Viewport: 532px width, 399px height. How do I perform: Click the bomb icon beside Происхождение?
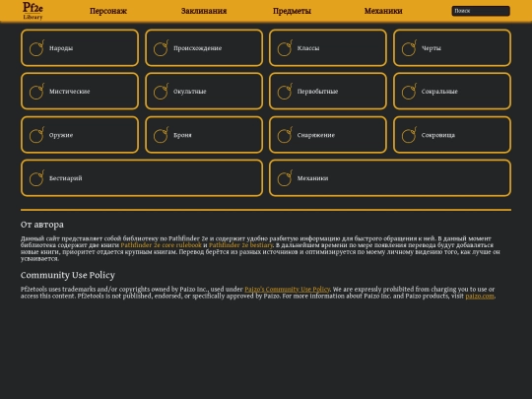161,48
